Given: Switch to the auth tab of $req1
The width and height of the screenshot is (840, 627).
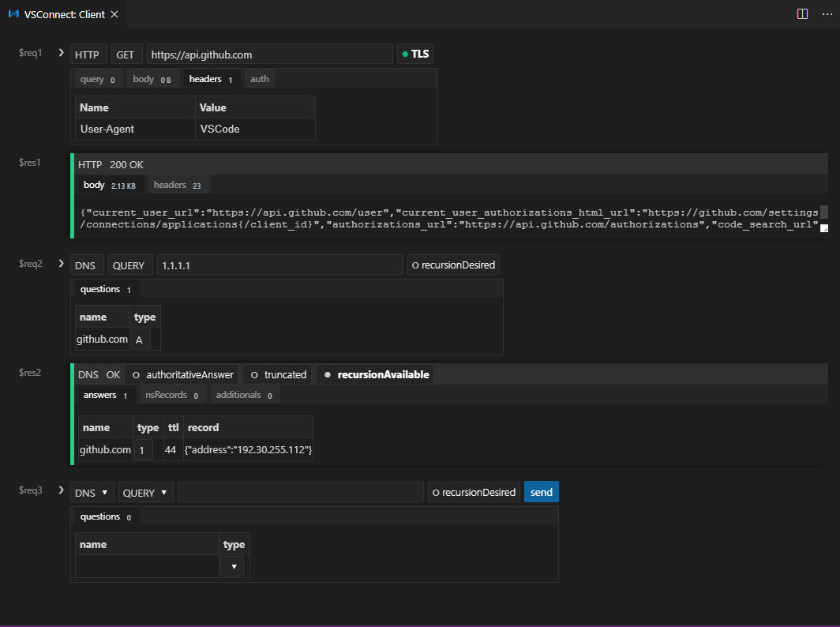Looking at the screenshot, I should click(x=259, y=78).
